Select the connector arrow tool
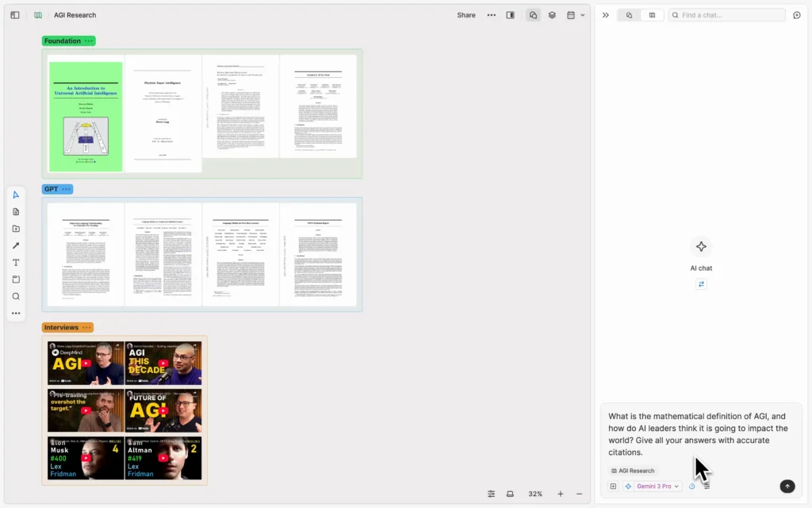 tap(16, 245)
